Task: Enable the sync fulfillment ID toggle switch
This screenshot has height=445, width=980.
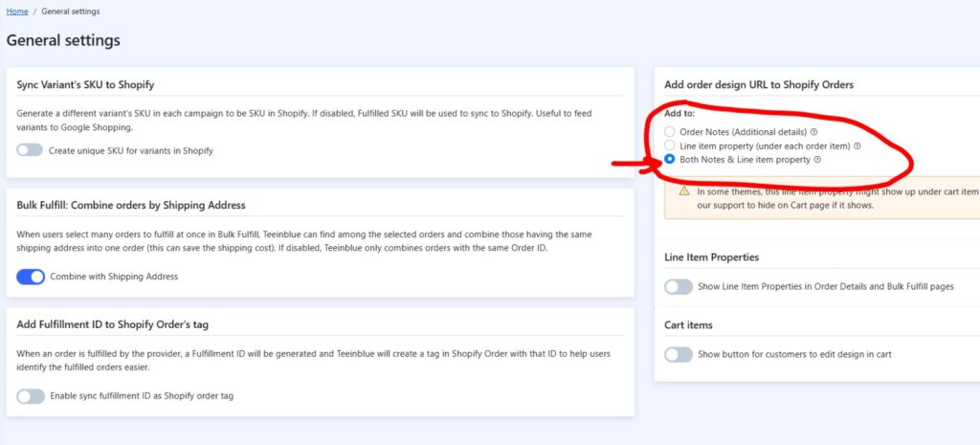Action: [31, 396]
